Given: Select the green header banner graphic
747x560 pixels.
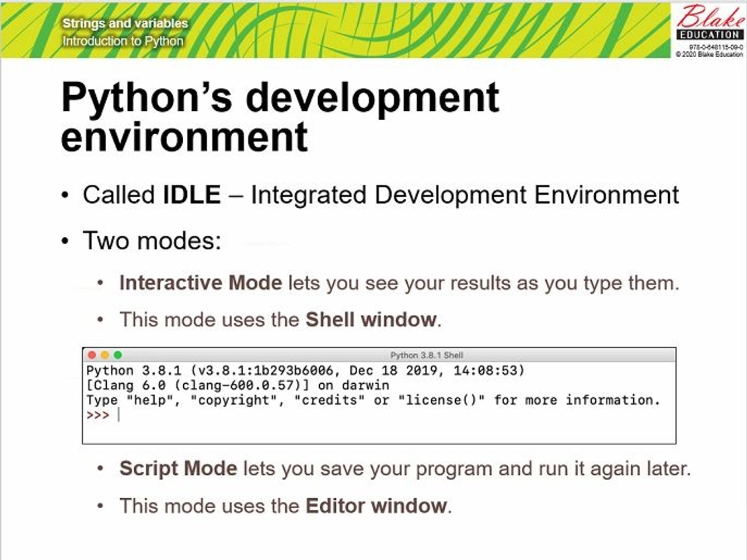Looking at the screenshot, I should click(x=333, y=29).
